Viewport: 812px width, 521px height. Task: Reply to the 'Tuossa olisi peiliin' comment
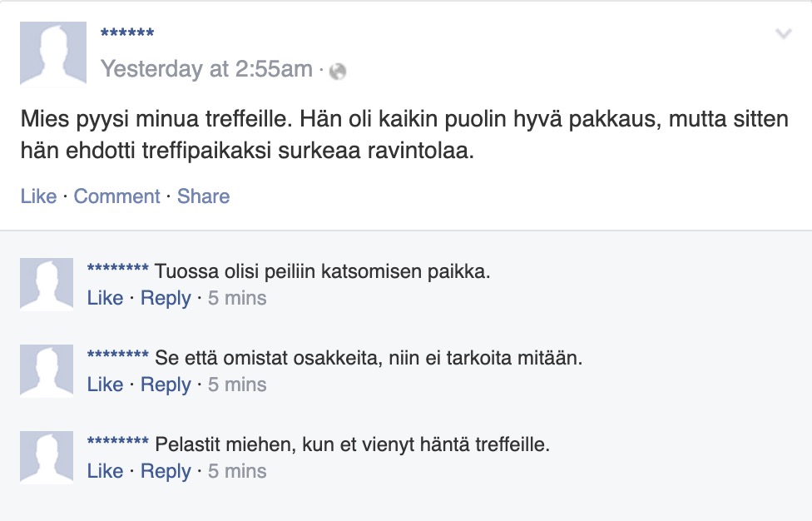166,298
